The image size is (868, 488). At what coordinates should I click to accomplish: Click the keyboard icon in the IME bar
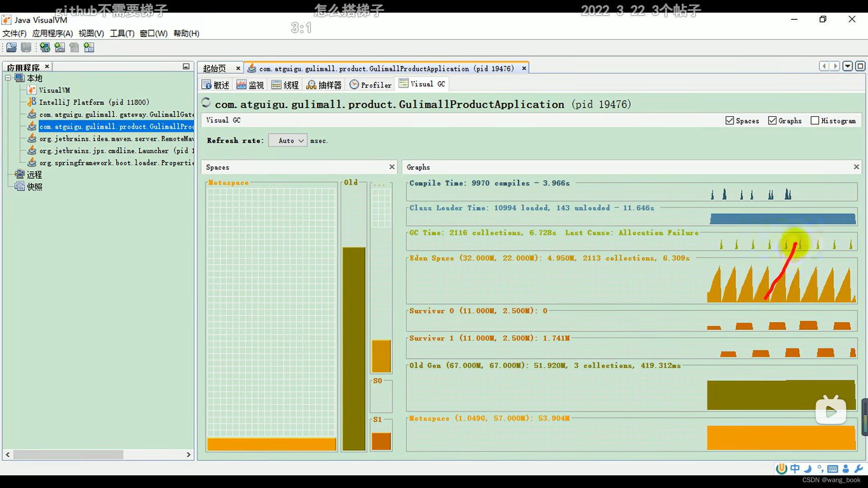click(833, 469)
